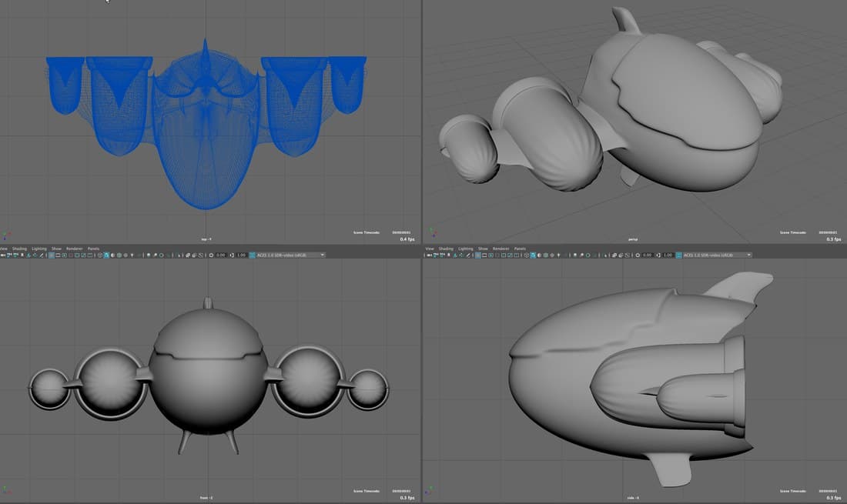Toggle Wireframe on Shaded in front panel

tap(119, 255)
